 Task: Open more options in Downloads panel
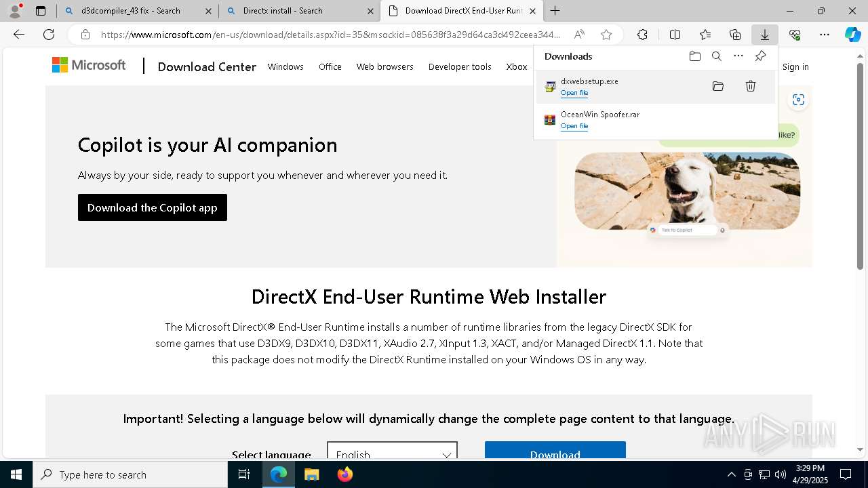coord(738,56)
